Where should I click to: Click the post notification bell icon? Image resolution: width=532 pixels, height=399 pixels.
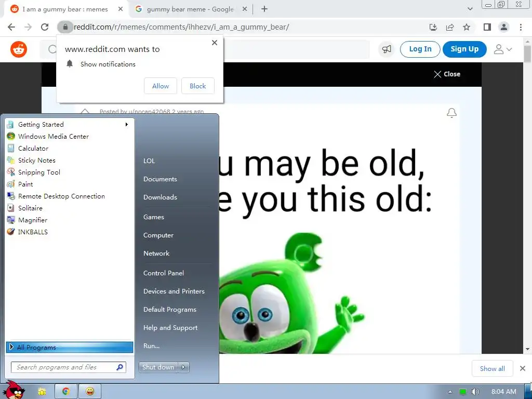(x=451, y=113)
